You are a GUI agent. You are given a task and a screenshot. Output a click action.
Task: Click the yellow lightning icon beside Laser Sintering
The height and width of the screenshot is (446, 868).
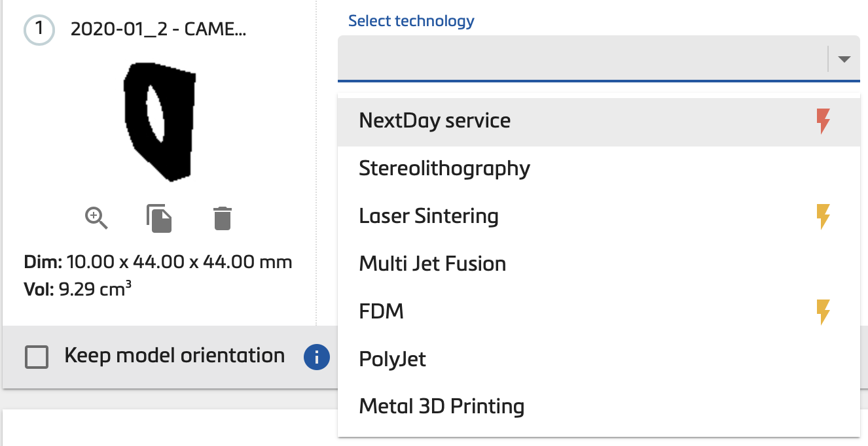(823, 216)
